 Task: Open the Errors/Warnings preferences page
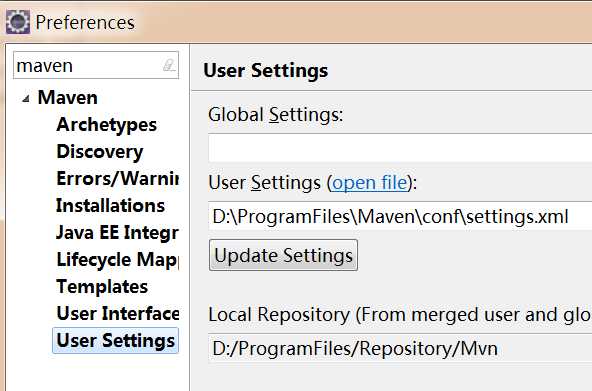[117, 179]
